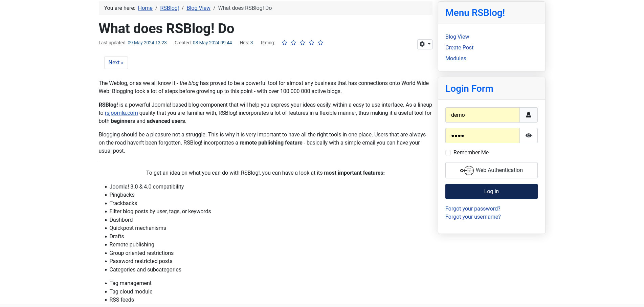Image resolution: width=644 pixels, height=307 pixels.
Task: Click the 'Menu RSBlog!' module heading
Action: coord(475,13)
